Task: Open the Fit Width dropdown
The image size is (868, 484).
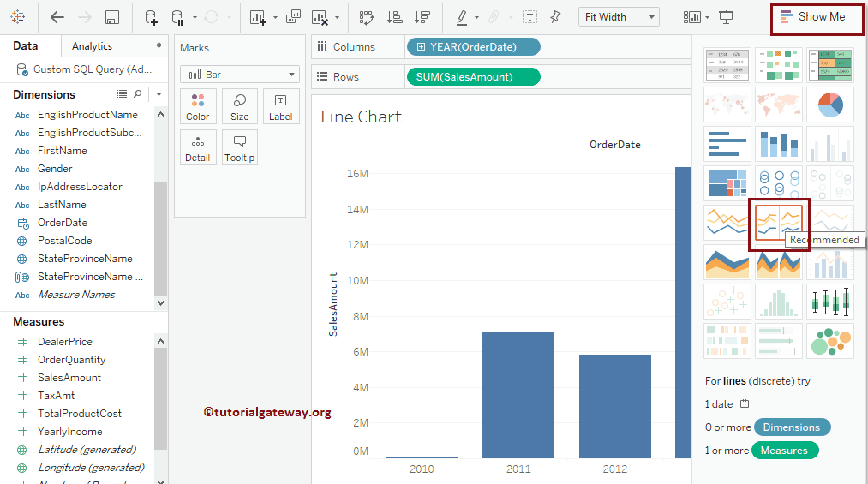Action: click(x=652, y=17)
